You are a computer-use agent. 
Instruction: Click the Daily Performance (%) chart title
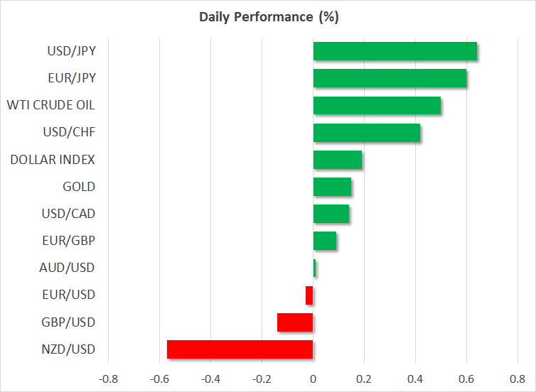[267, 18]
